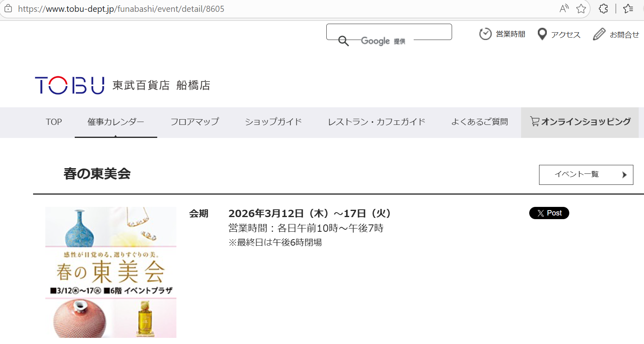Viewport: 644px width, 344px height.
Task: Open ショップガイド menu item
Action: click(273, 122)
